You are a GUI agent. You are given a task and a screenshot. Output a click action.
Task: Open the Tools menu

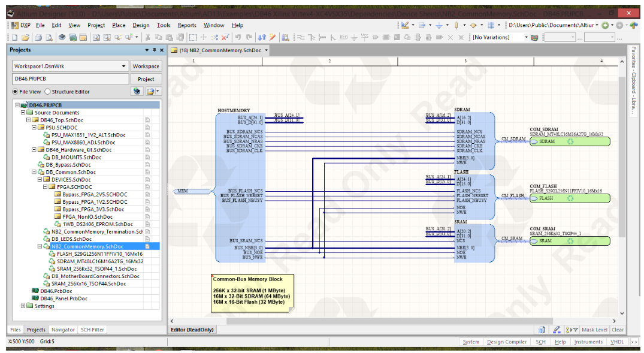[164, 25]
